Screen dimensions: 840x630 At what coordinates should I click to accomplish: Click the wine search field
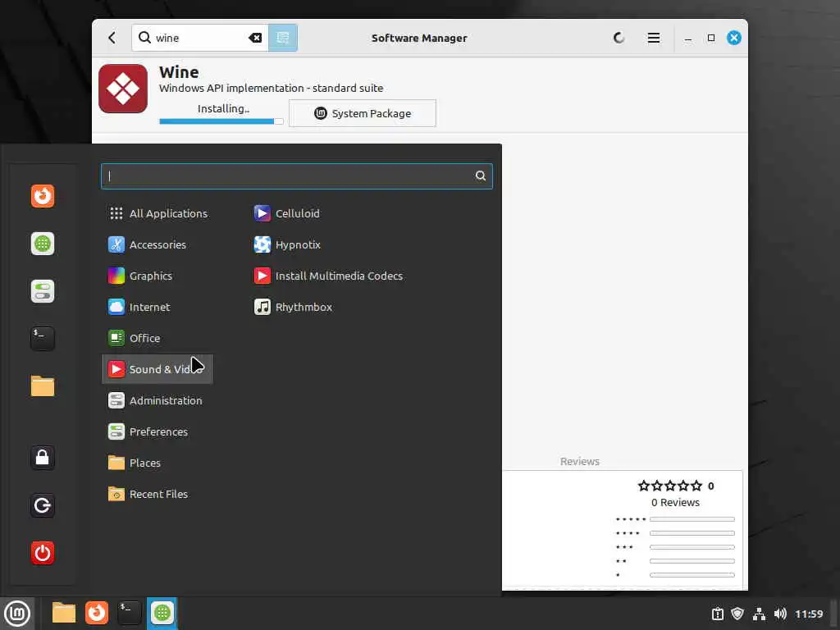pos(200,38)
